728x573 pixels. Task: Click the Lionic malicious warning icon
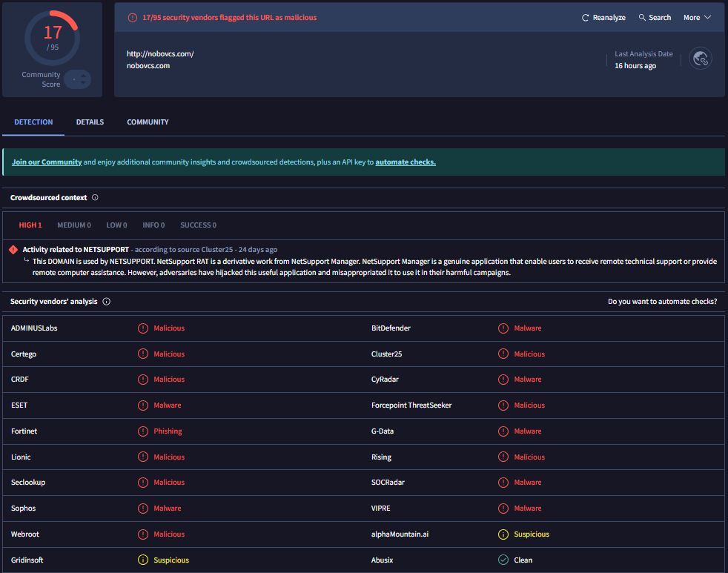(143, 457)
